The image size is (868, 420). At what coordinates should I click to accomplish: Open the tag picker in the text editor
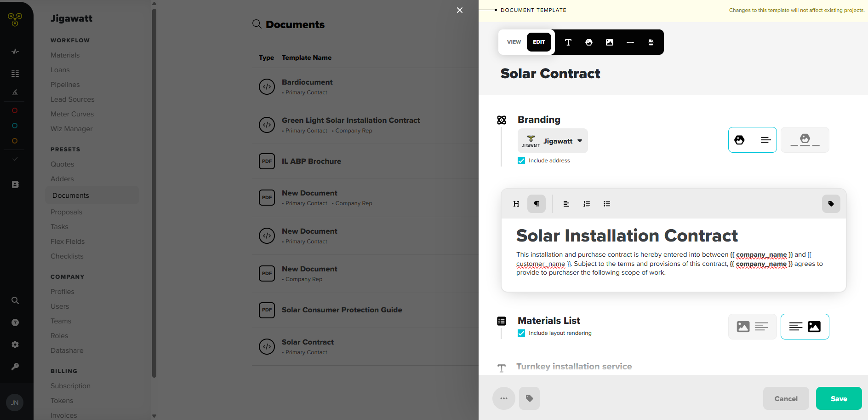[x=831, y=204]
